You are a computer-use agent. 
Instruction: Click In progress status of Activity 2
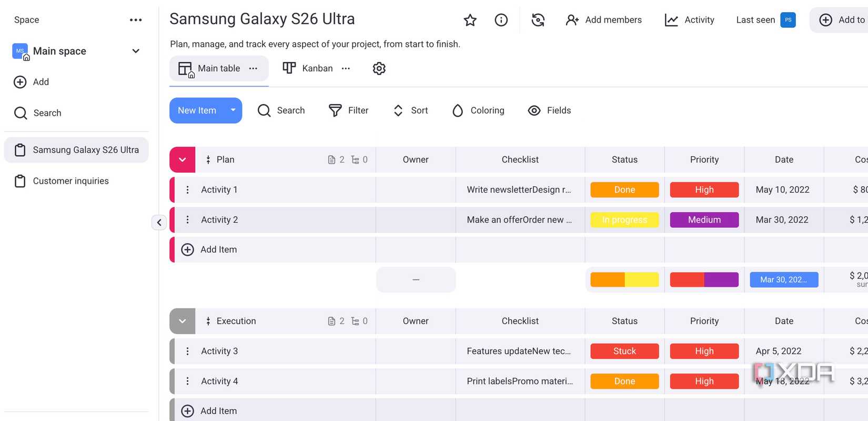pyautogui.click(x=624, y=219)
